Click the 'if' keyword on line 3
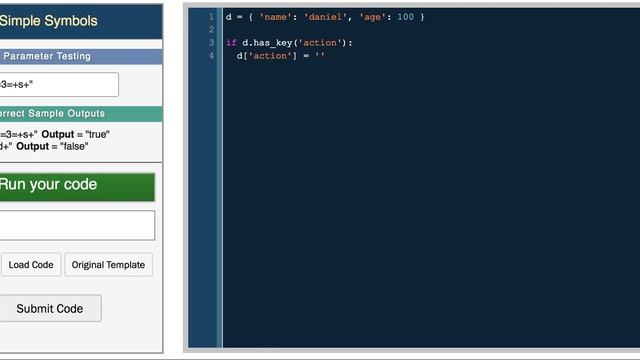 [x=231, y=43]
